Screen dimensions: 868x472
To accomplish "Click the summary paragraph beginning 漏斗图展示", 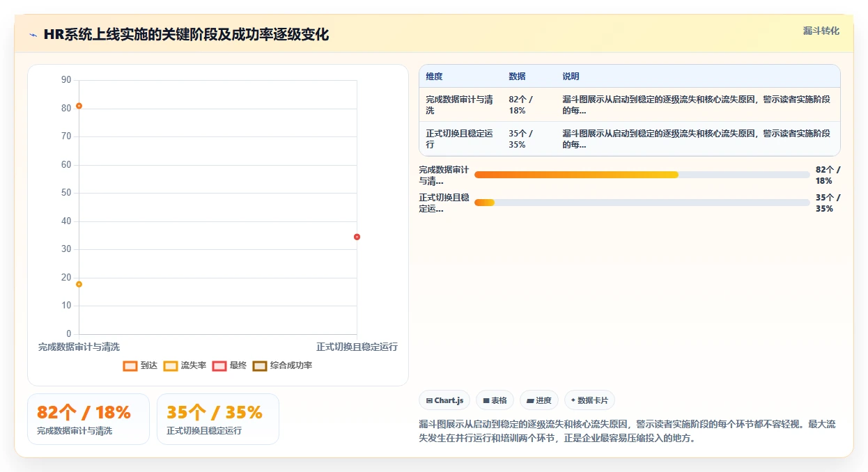I will [627, 431].
